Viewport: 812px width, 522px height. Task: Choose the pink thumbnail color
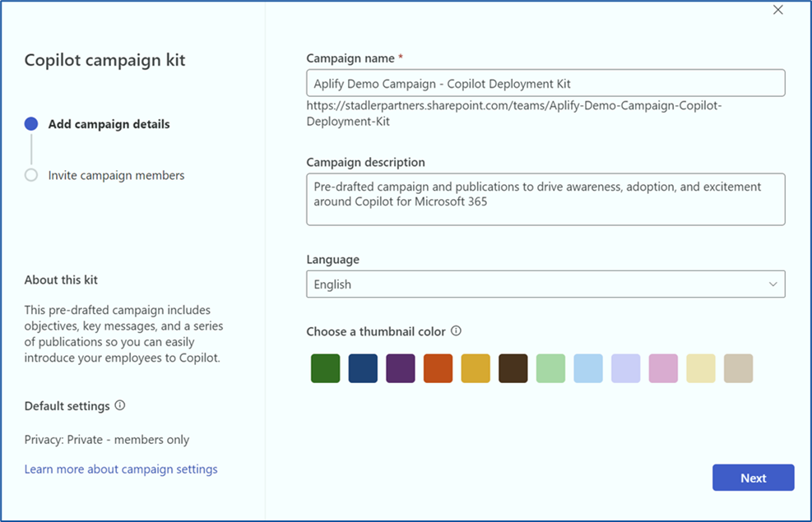pos(663,368)
